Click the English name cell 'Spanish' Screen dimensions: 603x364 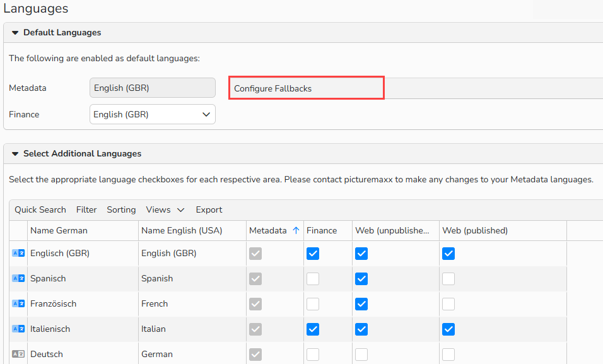(x=192, y=278)
